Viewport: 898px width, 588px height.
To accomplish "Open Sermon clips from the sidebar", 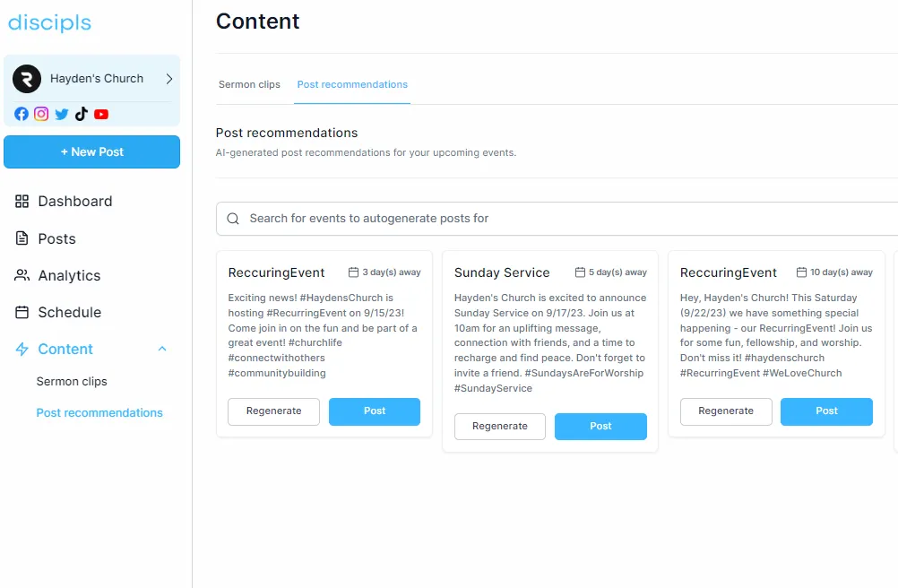I will click(x=72, y=381).
